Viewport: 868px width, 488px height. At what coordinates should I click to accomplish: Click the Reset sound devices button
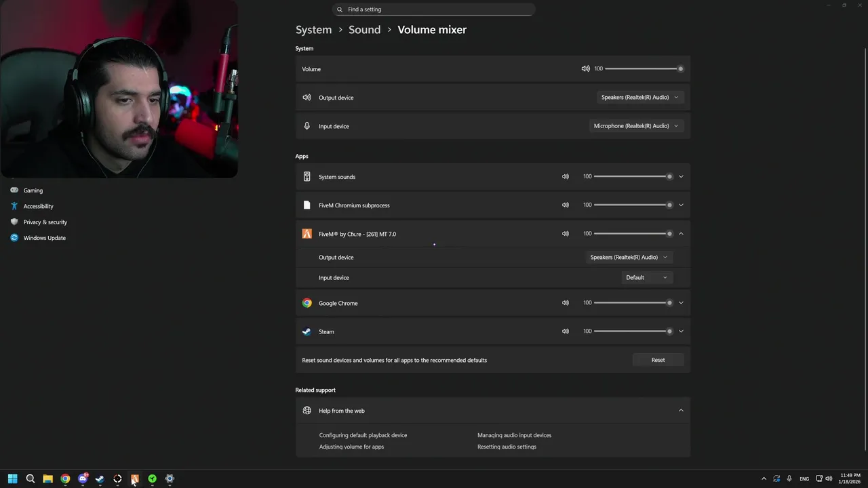click(658, 360)
